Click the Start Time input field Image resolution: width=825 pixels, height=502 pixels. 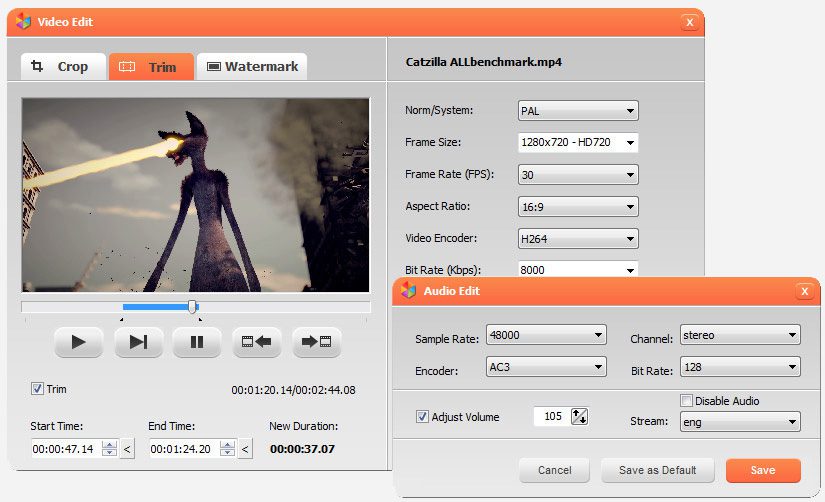(x=66, y=449)
